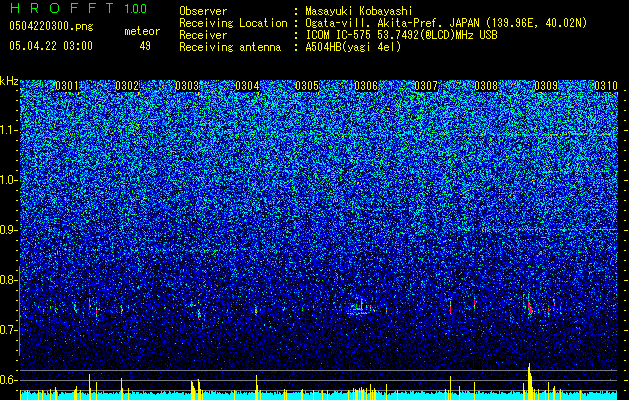Click the 1.1 frequency axis label
The width and height of the screenshot is (629, 400).
pyautogui.click(x=8, y=131)
